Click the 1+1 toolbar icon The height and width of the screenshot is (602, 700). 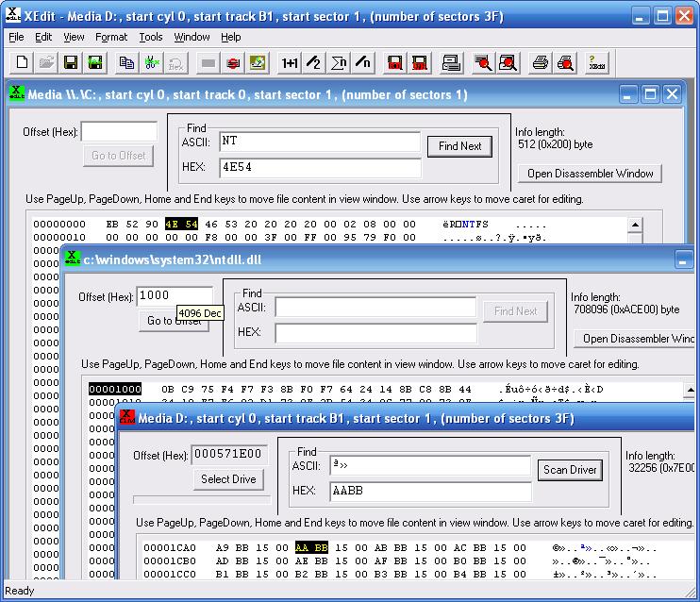click(x=290, y=63)
